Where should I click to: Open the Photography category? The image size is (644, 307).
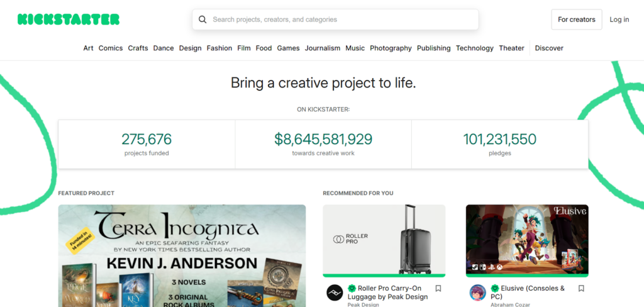point(391,48)
